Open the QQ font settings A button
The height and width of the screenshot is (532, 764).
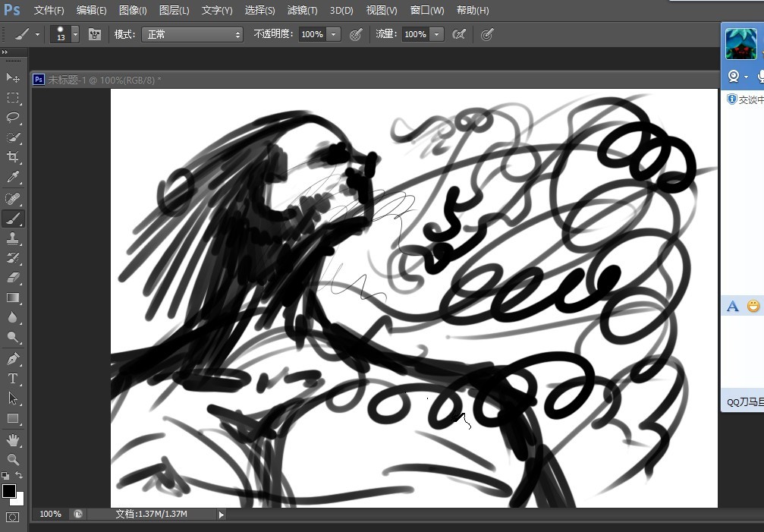click(x=732, y=307)
